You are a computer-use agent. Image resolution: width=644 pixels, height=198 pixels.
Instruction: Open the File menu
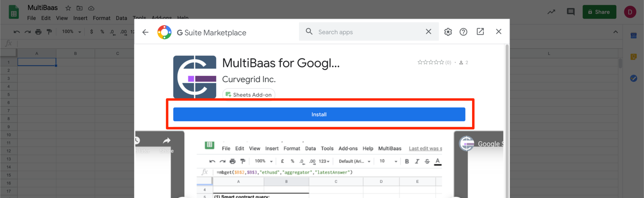pyautogui.click(x=31, y=18)
